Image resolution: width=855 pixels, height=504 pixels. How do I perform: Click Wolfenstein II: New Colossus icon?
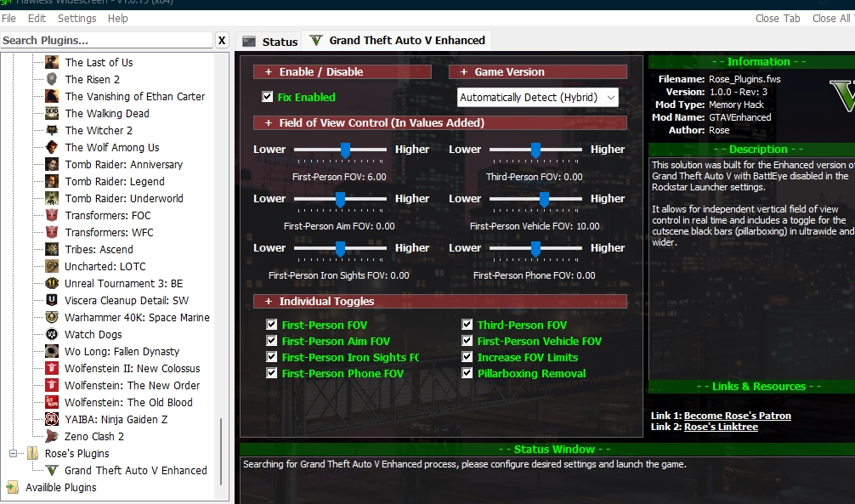point(52,368)
